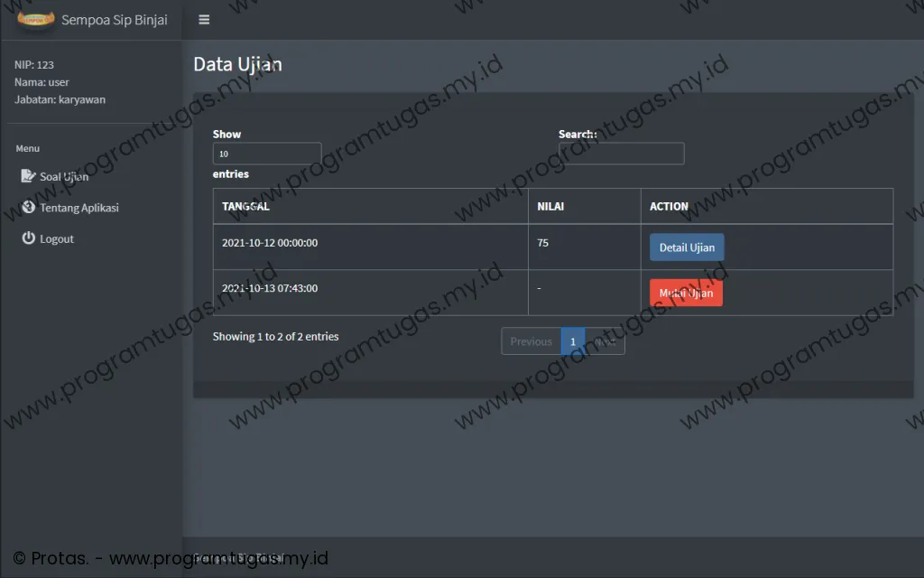This screenshot has width=924, height=578.
Task: Click the globe icon beside Tentang Aplikasi
Action: (28, 208)
